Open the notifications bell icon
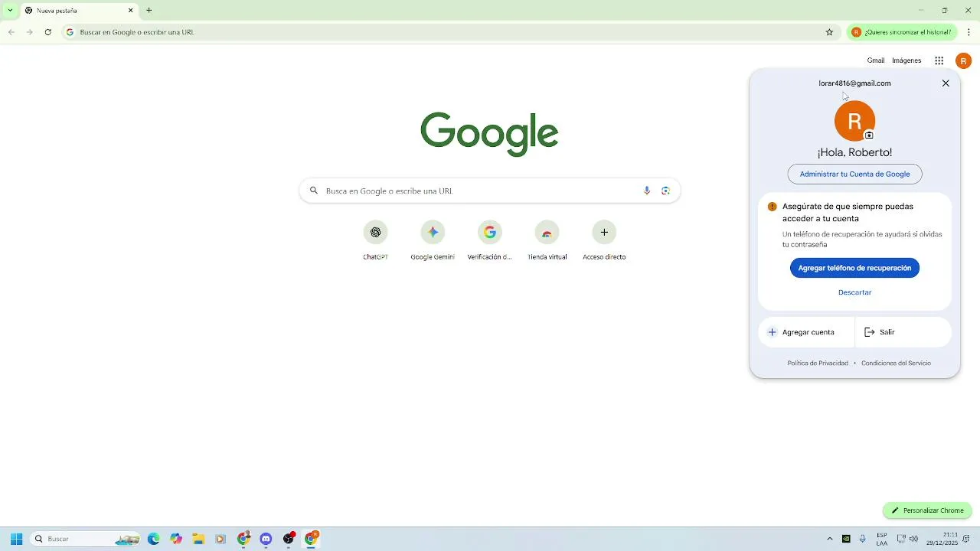The image size is (980, 551). tap(967, 539)
